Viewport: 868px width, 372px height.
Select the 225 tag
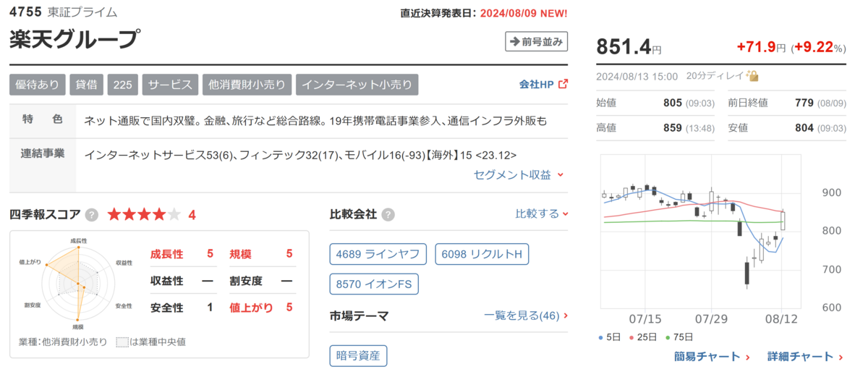[x=123, y=84]
